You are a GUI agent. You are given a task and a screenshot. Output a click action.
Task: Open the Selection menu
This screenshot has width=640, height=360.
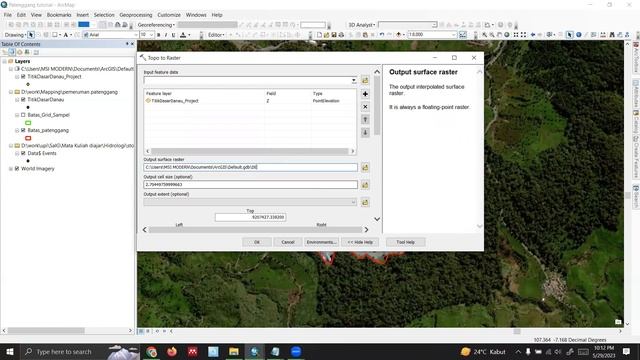point(104,15)
